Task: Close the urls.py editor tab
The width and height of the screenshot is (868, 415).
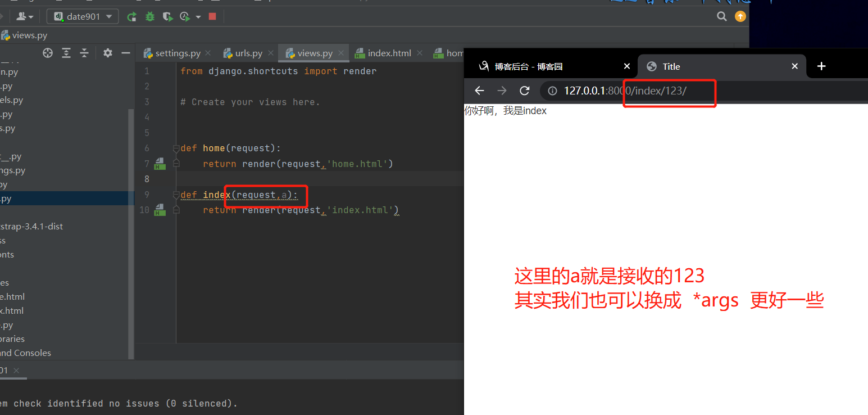Action: (270, 53)
